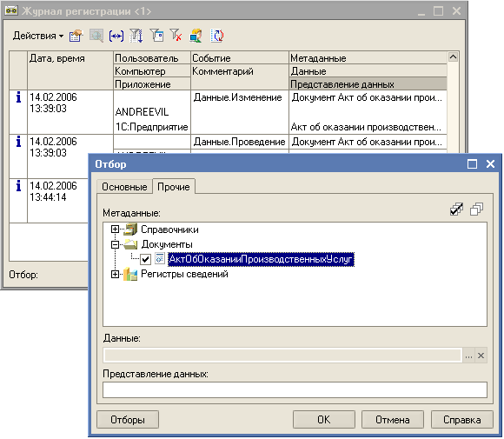
Task: Click the journal table scroll up arrow
Action: tap(453, 57)
